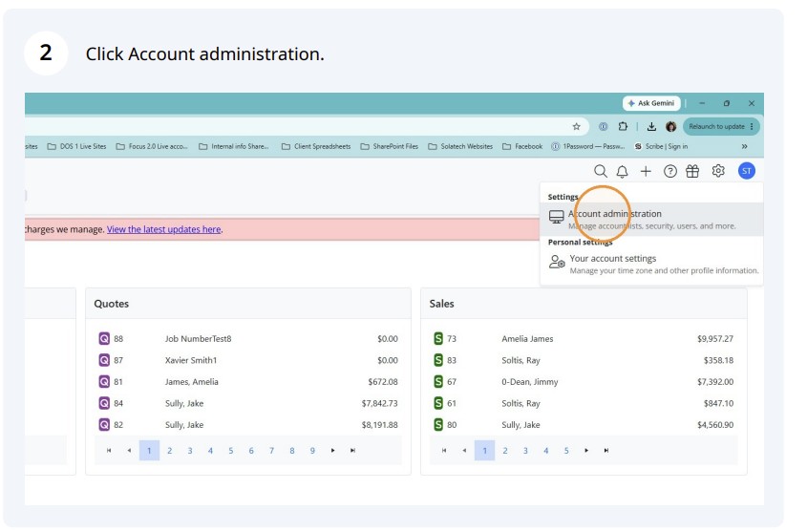The height and width of the screenshot is (532, 807).
Task: Open sale 80 Sully, Jake
Action: pos(584,425)
